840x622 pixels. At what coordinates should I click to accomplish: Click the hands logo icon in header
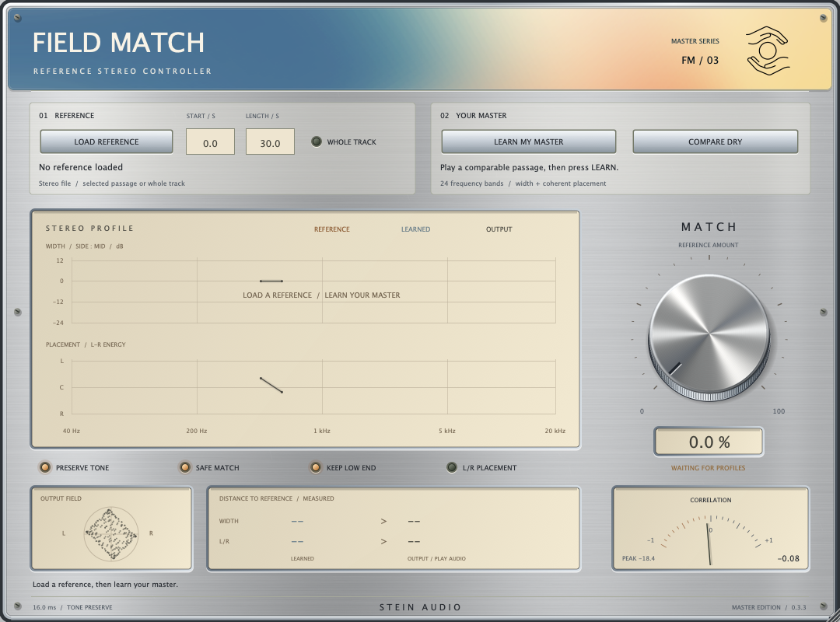[x=768, y=51]
